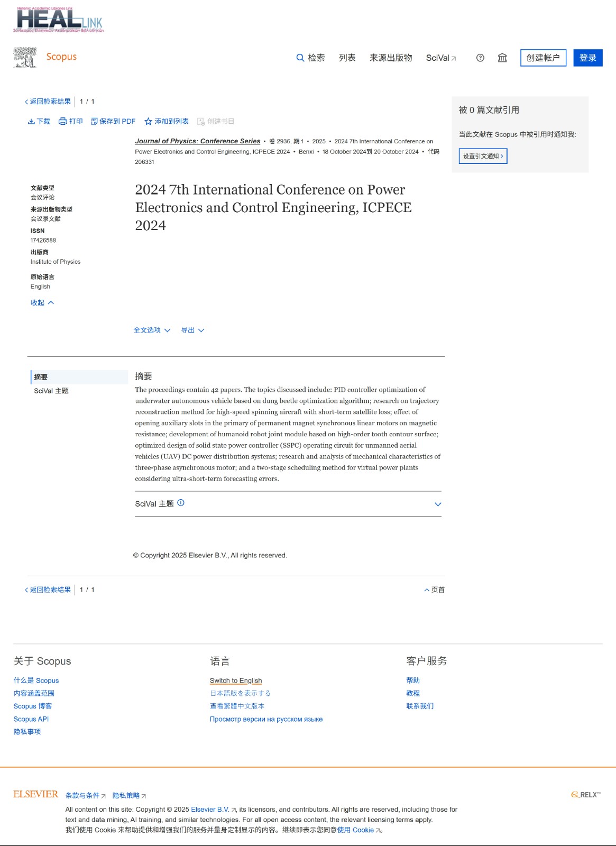Expand the SciVal 主题 section chevron
Viewport: 616px width, 846px height.
click(438, 504)
